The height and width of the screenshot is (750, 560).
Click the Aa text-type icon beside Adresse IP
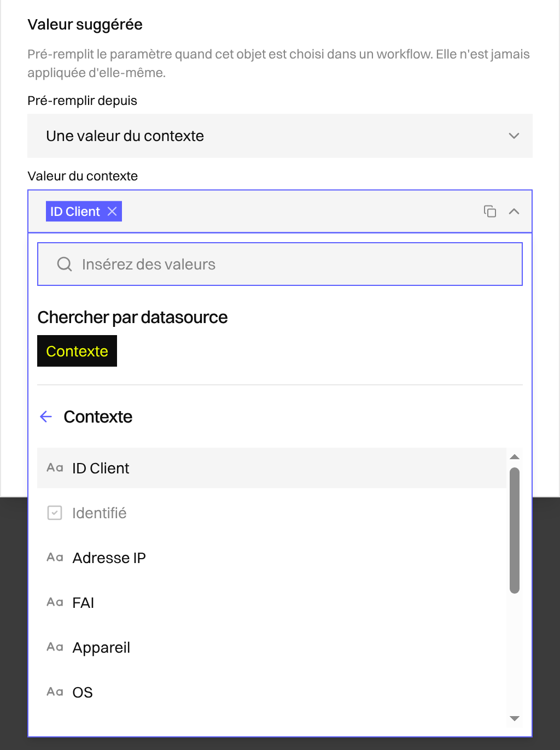pyautogui.click(x=55, y=558)
